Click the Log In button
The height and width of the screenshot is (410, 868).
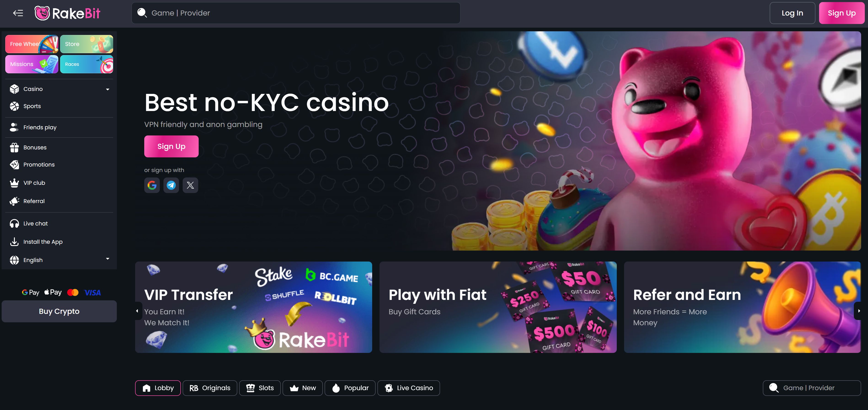tap(792, 13)
